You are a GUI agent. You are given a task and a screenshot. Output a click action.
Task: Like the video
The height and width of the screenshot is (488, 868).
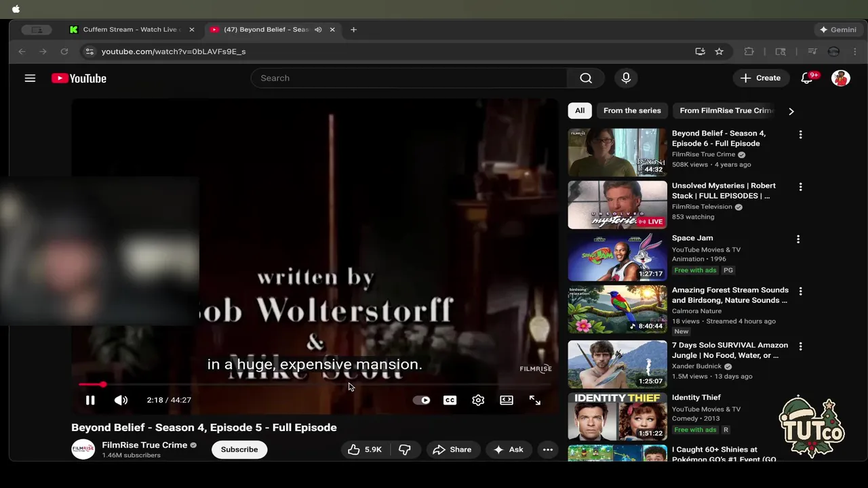pyautogui.click(x=365, y=449)
